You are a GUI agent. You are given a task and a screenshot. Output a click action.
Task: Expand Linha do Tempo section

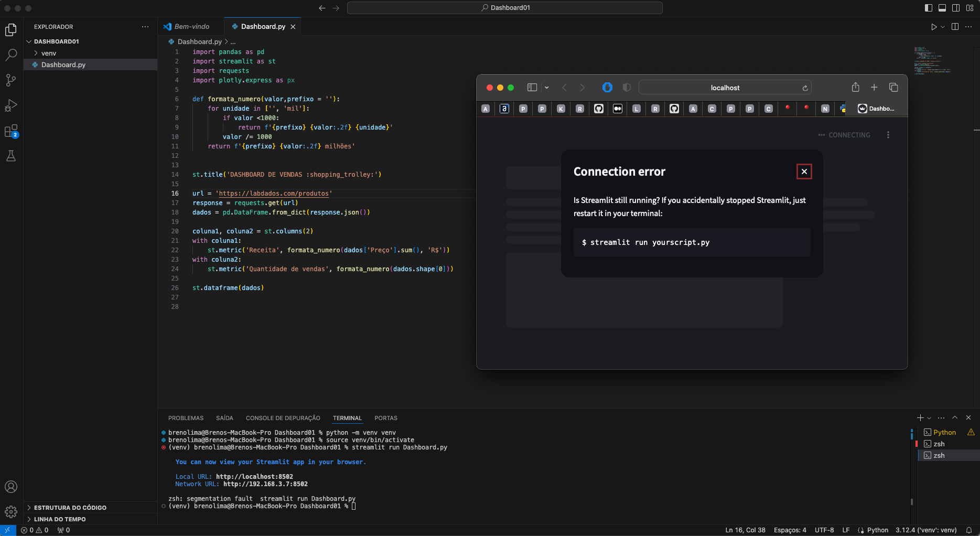(60, 519)
